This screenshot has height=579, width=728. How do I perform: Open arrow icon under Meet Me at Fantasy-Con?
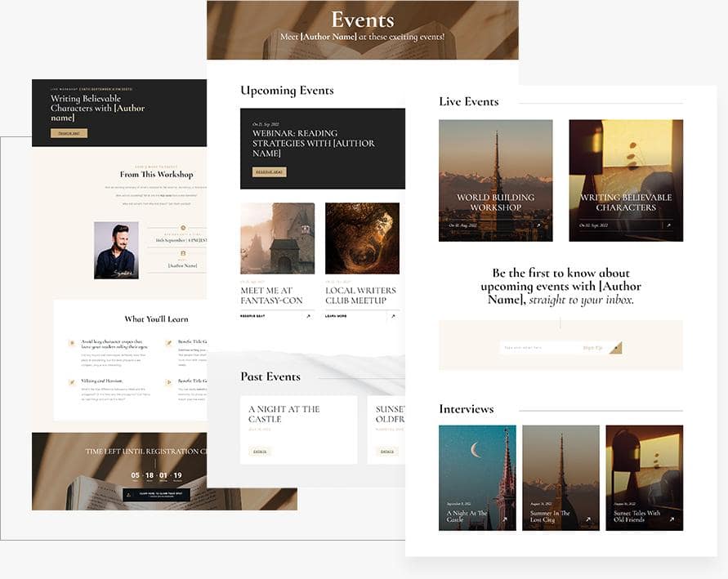[x=307, y=315]
